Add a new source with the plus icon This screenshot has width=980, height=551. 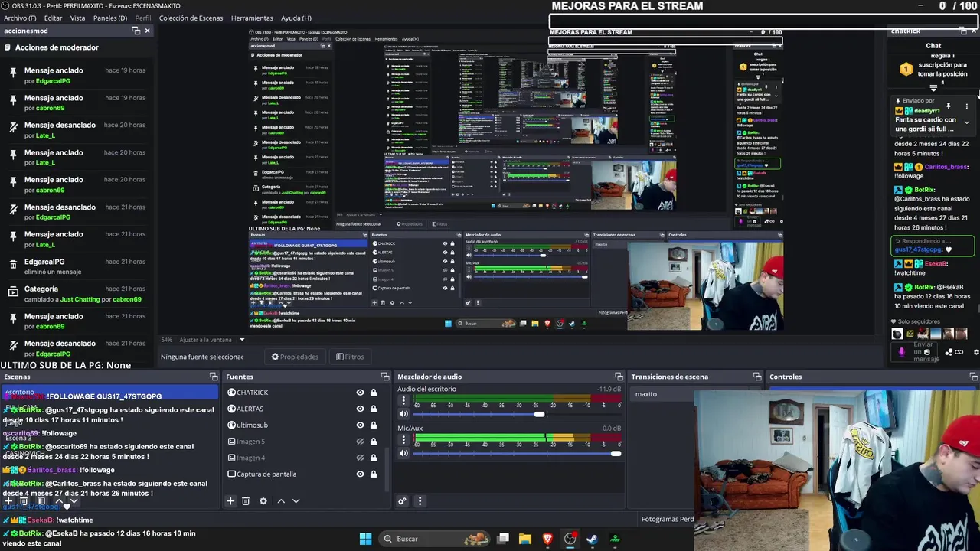coord(230,501)
